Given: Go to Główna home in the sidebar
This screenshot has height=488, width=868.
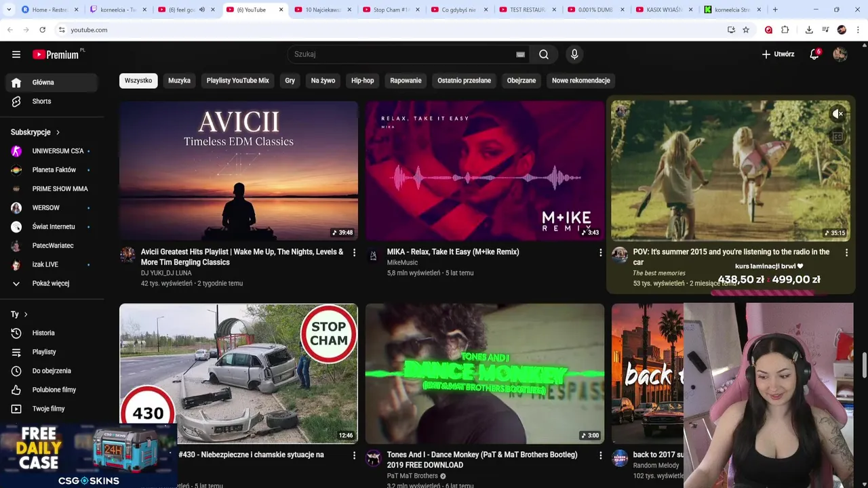Looking at the screenshot, I should pos(53,82).
